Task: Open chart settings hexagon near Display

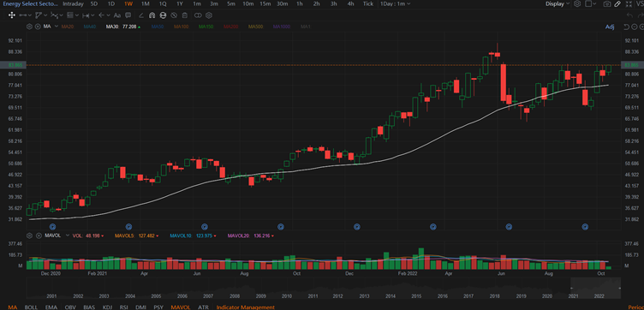Action: coord(577,3)
